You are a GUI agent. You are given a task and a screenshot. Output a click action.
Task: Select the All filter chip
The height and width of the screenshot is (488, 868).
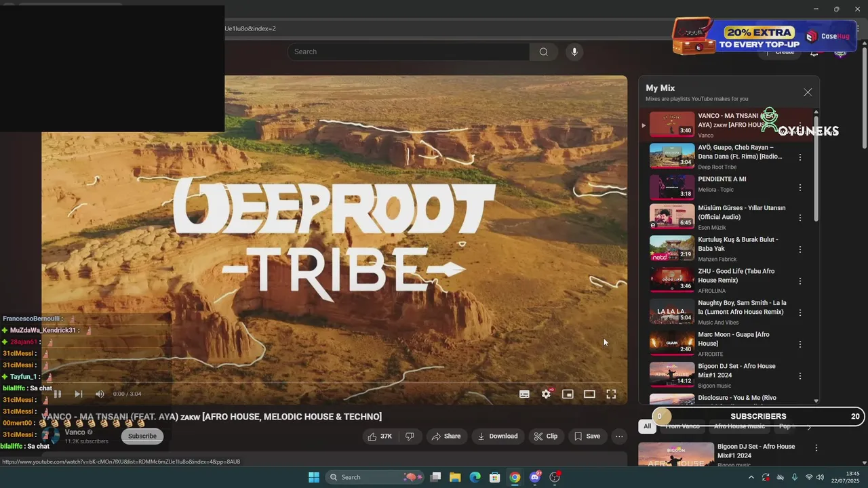point(648,426)
